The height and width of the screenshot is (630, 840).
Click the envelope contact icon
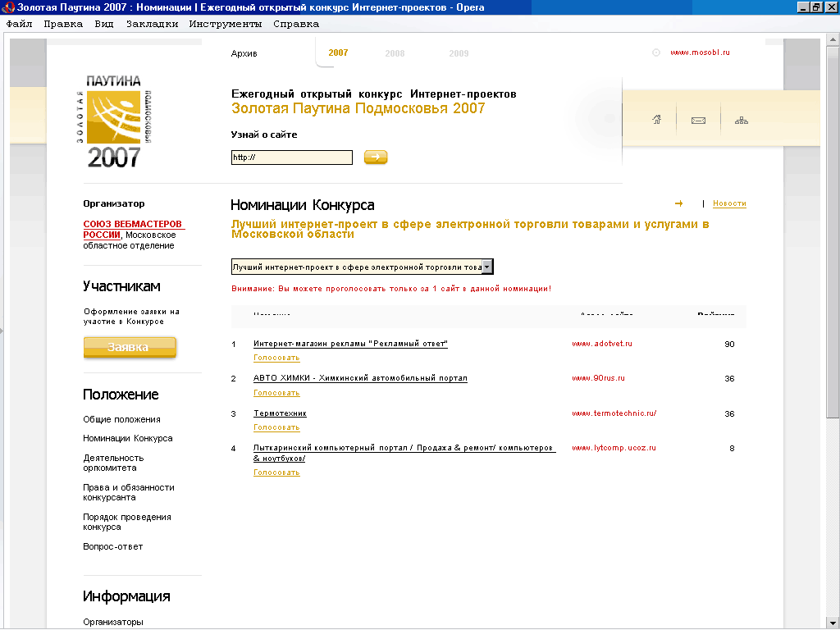tap(699, 121)
